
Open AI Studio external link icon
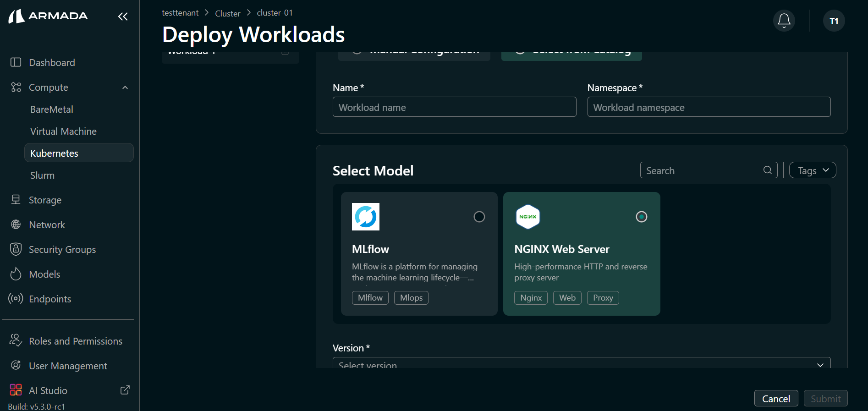click(125, 390)
